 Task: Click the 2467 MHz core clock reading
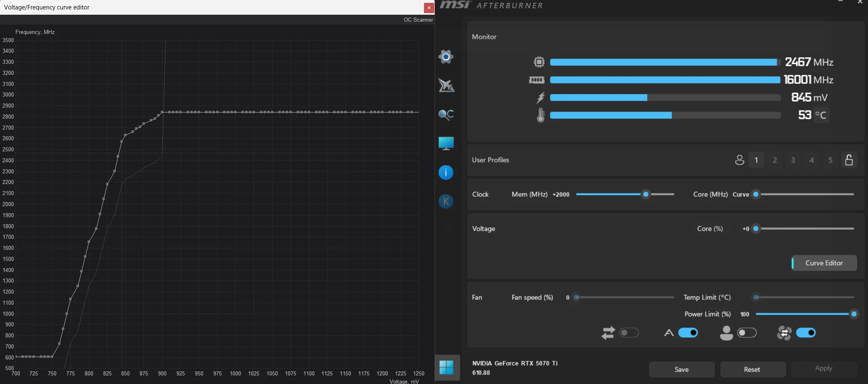tap(809, 62)
